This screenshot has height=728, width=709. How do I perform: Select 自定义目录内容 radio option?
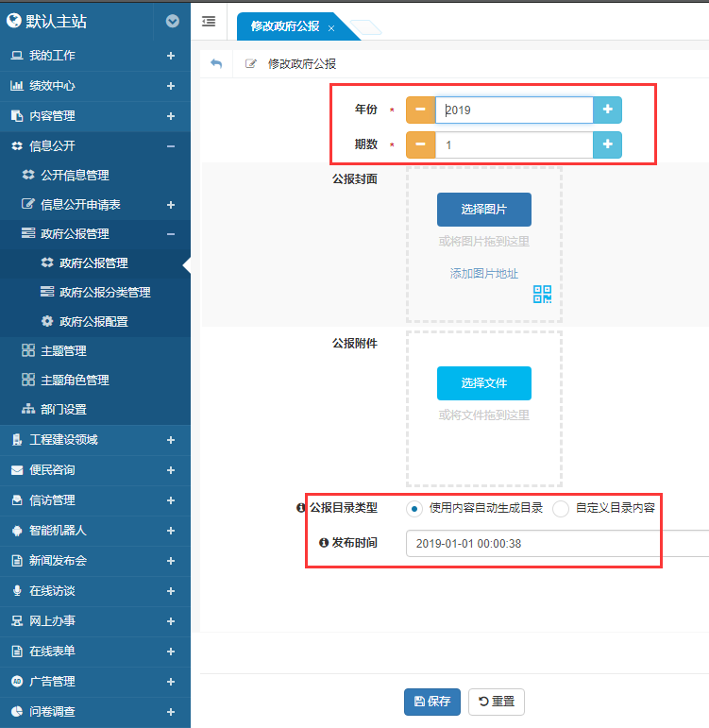point(561,508)
